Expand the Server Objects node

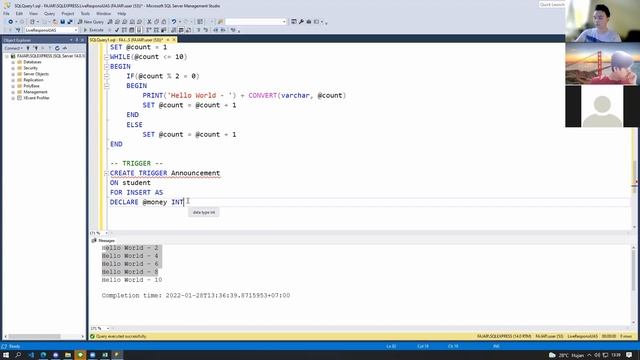pyautogui.click(x=13, y=74)
